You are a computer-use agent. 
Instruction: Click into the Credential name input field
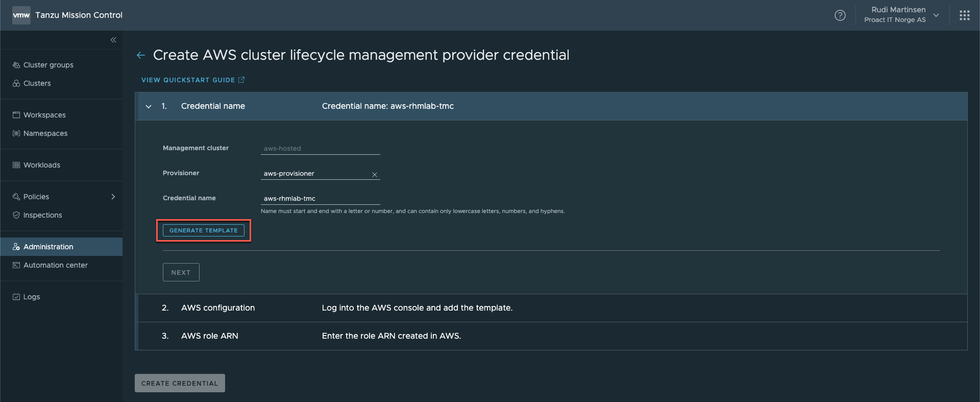pyautogui.click(x=321, y=199)
